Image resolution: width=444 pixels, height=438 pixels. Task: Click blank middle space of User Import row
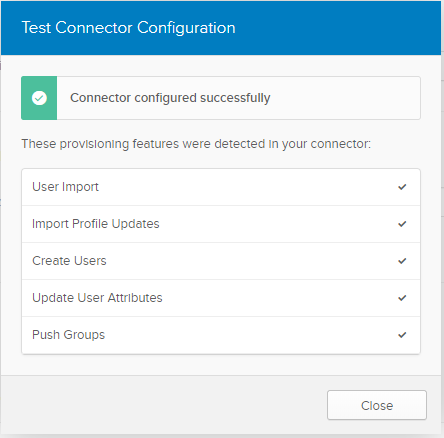(248, 187)
